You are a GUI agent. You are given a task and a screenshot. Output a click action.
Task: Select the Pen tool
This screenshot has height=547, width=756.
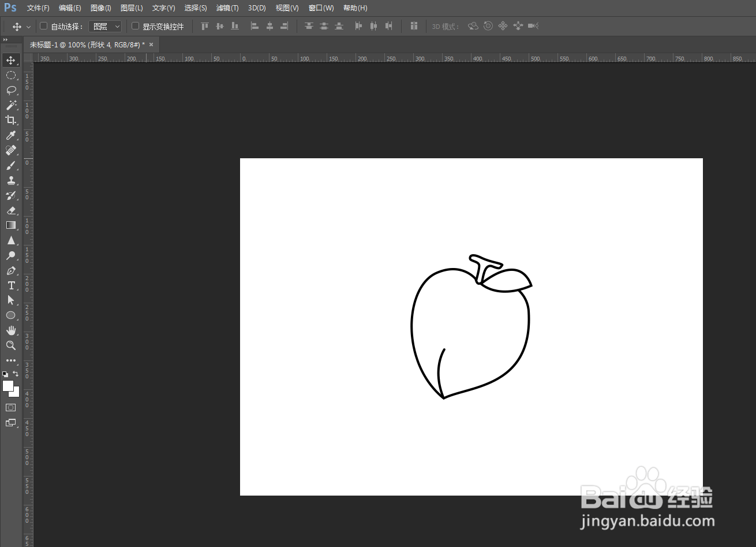(11, 270)
